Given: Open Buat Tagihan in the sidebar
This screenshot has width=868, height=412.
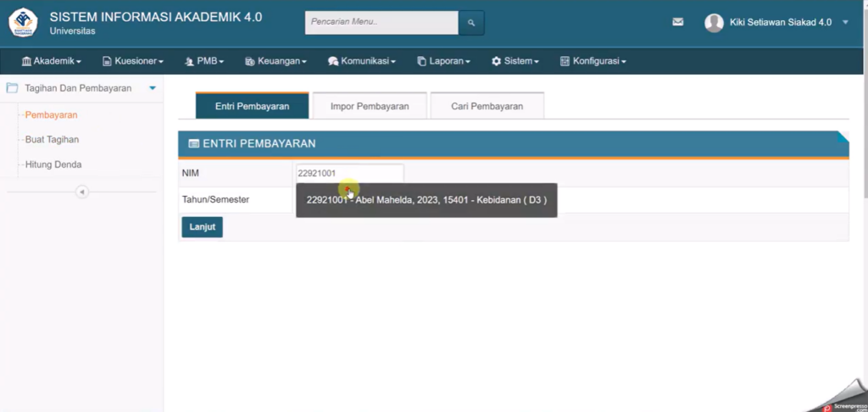Looking at the screenshot, I should coord(52,139).
